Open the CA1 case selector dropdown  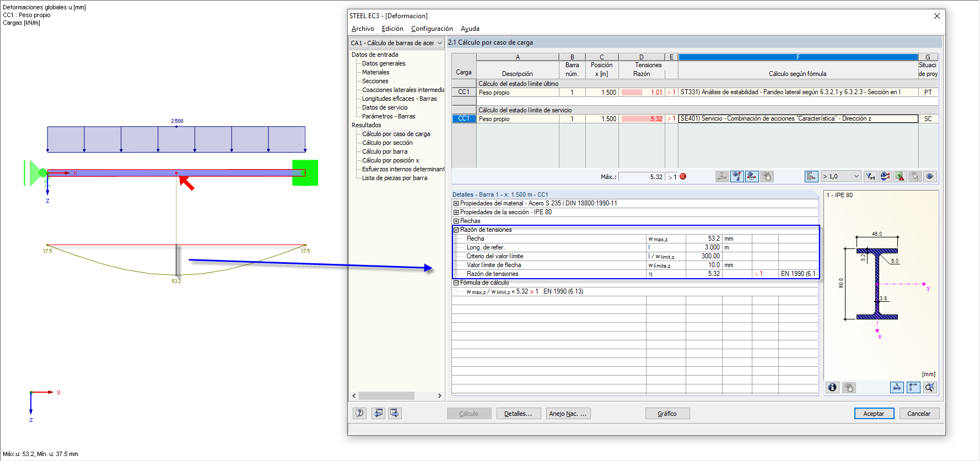tap(397, 43)
